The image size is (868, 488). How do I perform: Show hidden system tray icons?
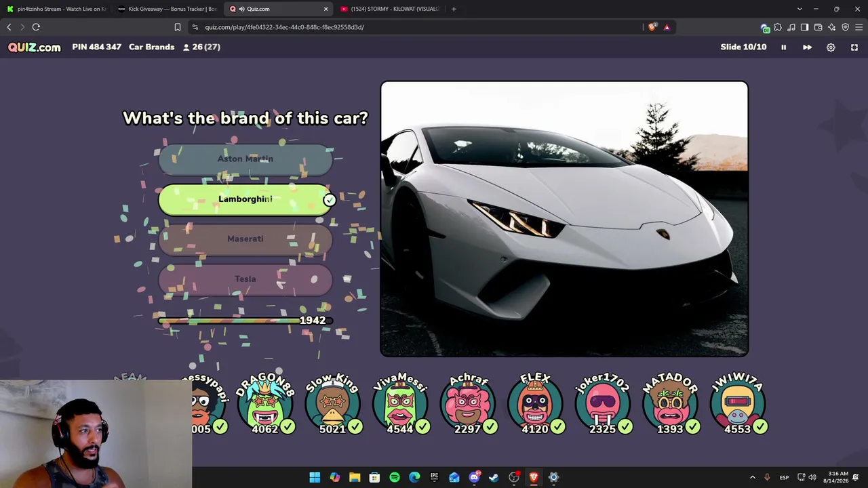[x=752, y=477]
